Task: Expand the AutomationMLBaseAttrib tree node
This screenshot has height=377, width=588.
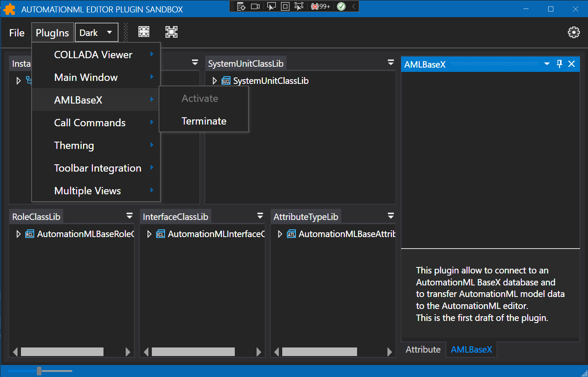Action: [280, 234]
